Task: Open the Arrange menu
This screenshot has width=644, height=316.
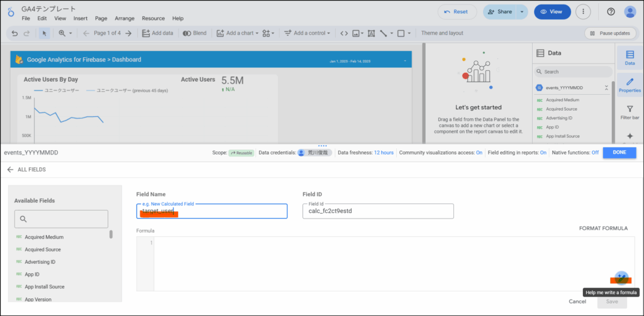Action: coord(125,18)
